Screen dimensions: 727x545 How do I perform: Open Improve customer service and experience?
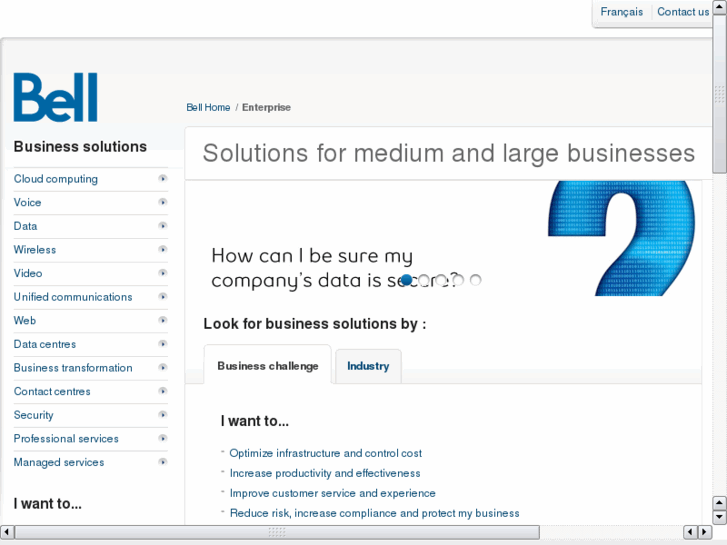[x=332, y=493]
